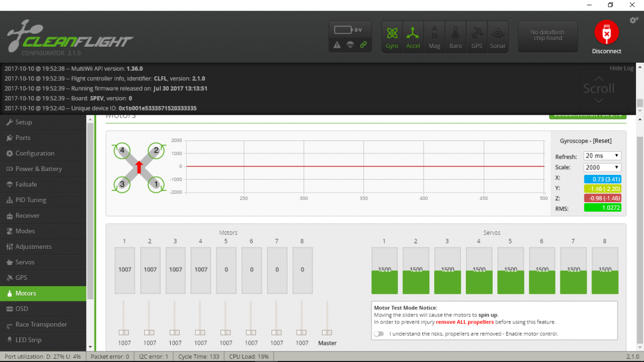Open the Scale dropdown

click(602, 167)
